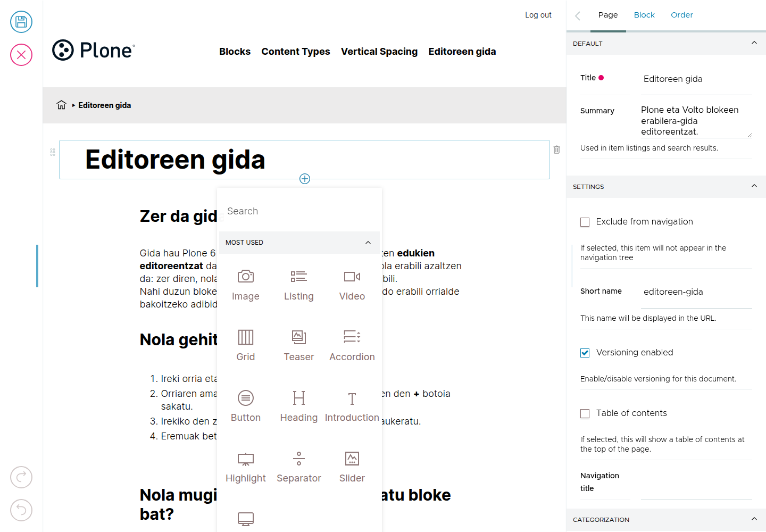Edit the Summary text area
This screenshot has height=532, width=766.
[696, 121]
